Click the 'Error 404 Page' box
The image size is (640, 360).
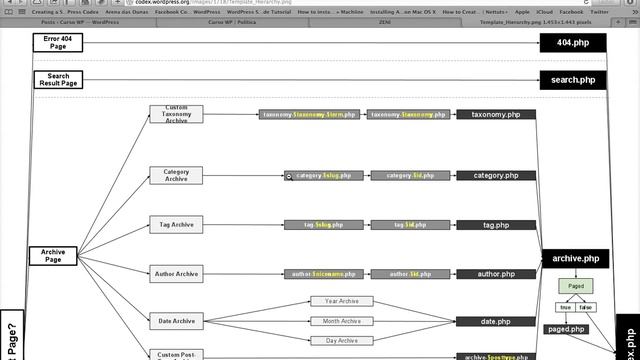(58, 42)
